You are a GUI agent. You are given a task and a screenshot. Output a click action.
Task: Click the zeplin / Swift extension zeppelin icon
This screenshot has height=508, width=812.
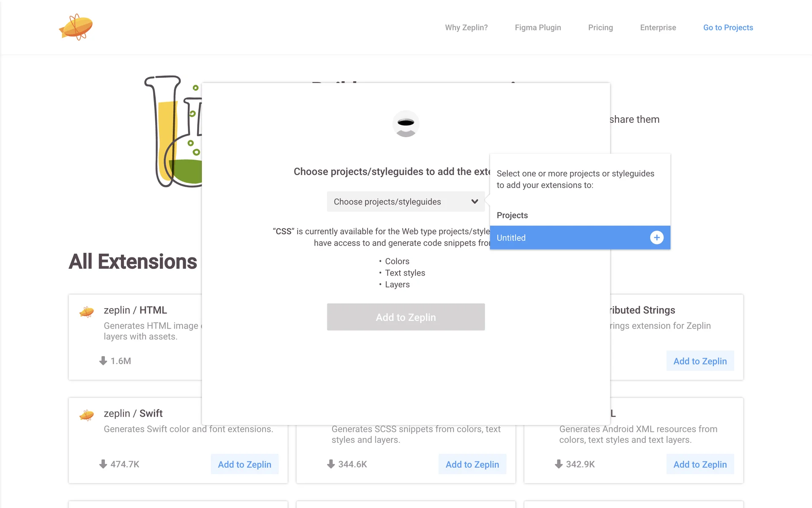click(x=87, y=415)
